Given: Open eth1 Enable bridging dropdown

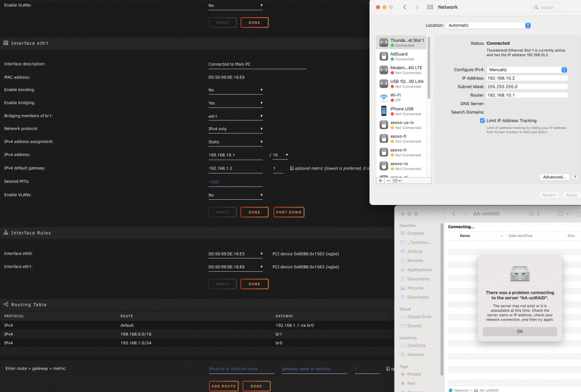Looking at the screenshot, I should pos(235,103).
